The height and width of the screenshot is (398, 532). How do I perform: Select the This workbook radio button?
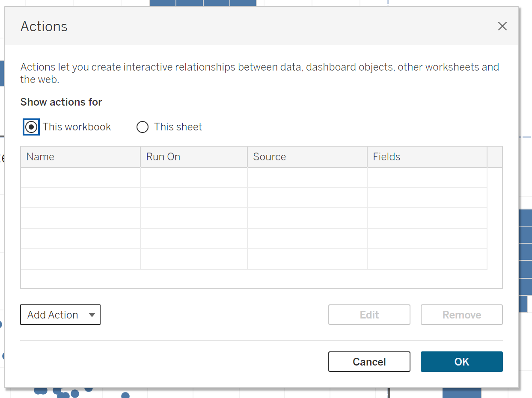pos(31,127)
